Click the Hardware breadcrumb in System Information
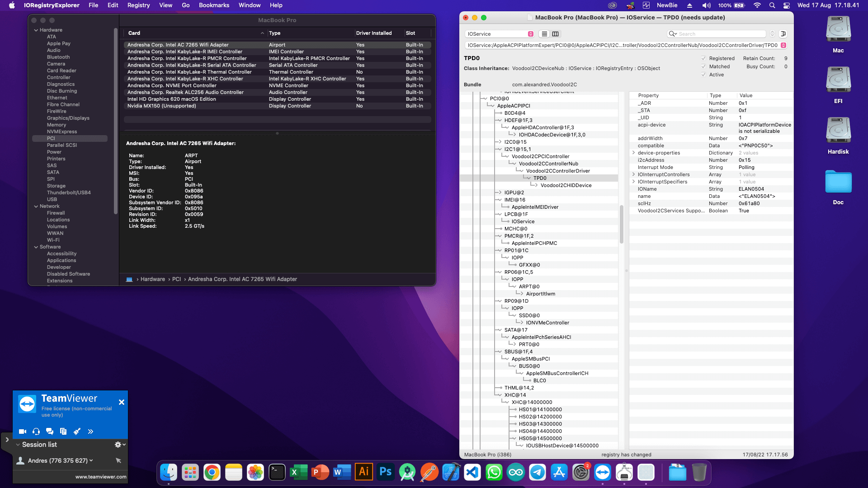868x488 pixels. click(153, 279)
